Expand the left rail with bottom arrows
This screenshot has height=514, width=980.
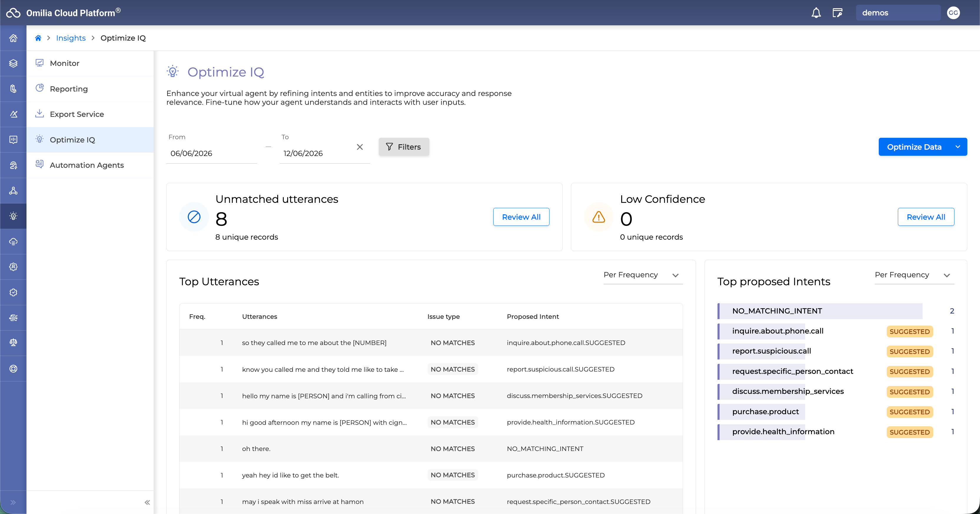pyautogui.click(x=13, y=502)
